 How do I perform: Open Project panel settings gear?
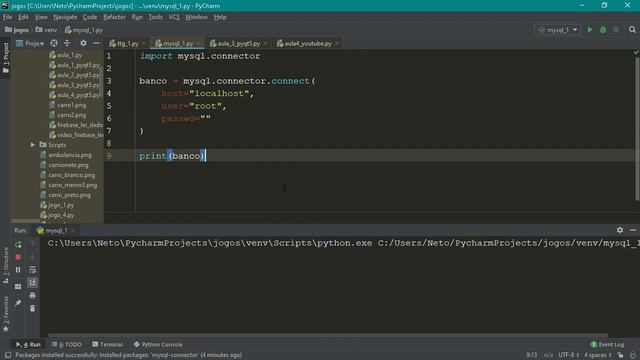coord(83,43)
